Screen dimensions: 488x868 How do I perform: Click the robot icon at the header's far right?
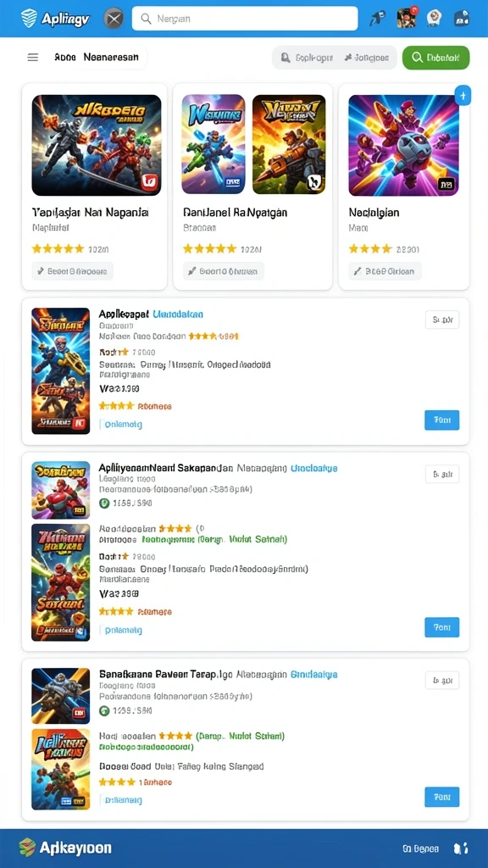[462, 19]
